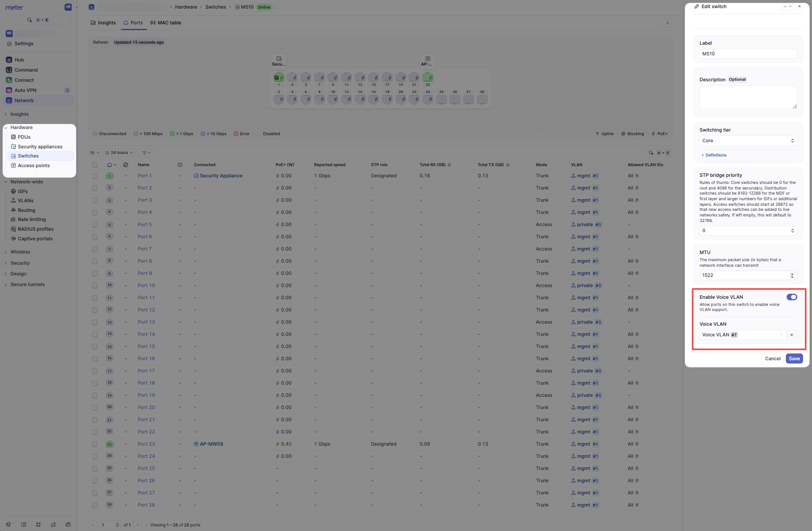The width and height of the screenshot is (812, 531).
Task: Toggle the Enable Voice VLAN switch
Action: point(792,297)
